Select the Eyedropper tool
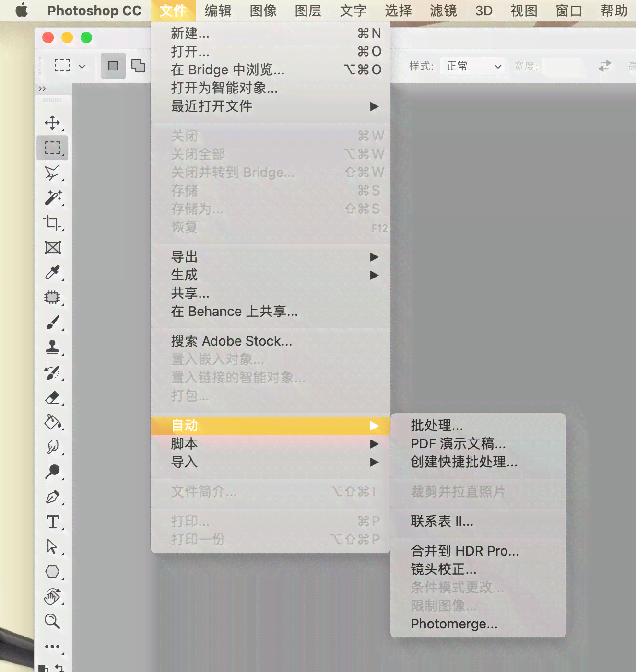The image size is (636, 672). click(52, 272)
